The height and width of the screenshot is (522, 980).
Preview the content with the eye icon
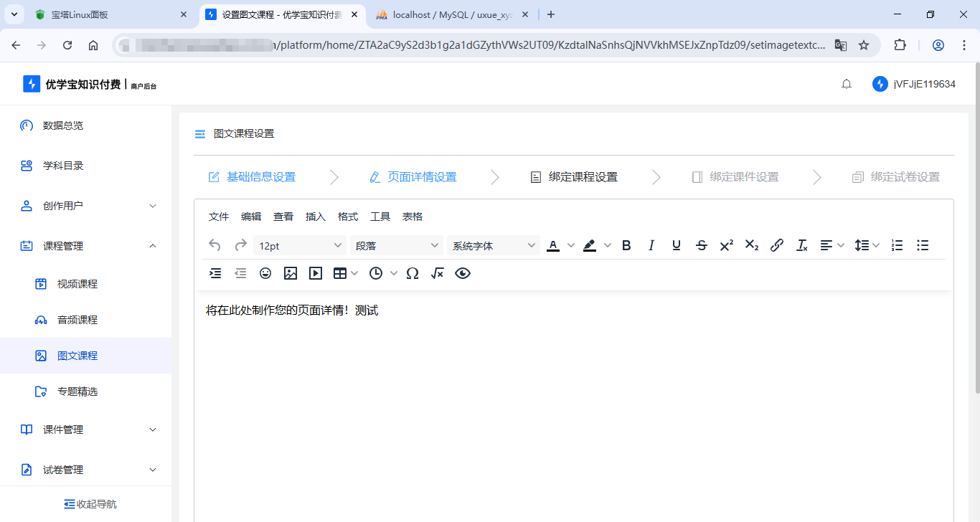click(462, 272)
